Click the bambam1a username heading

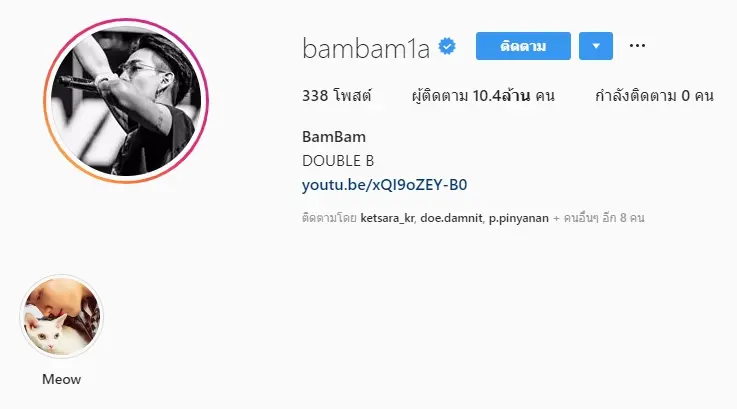click(366, 48)
